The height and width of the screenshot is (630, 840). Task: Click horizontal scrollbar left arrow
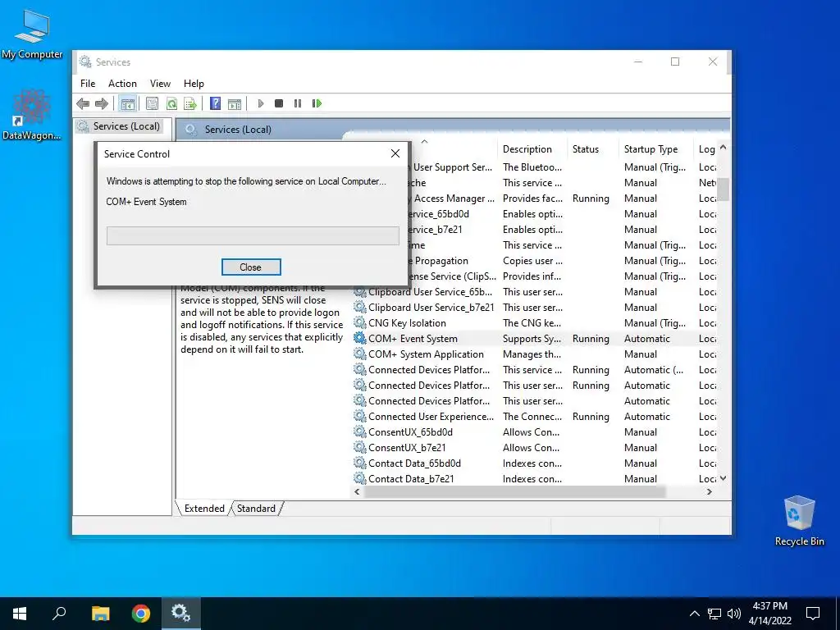pyautogui.click(x=358, y=491)
